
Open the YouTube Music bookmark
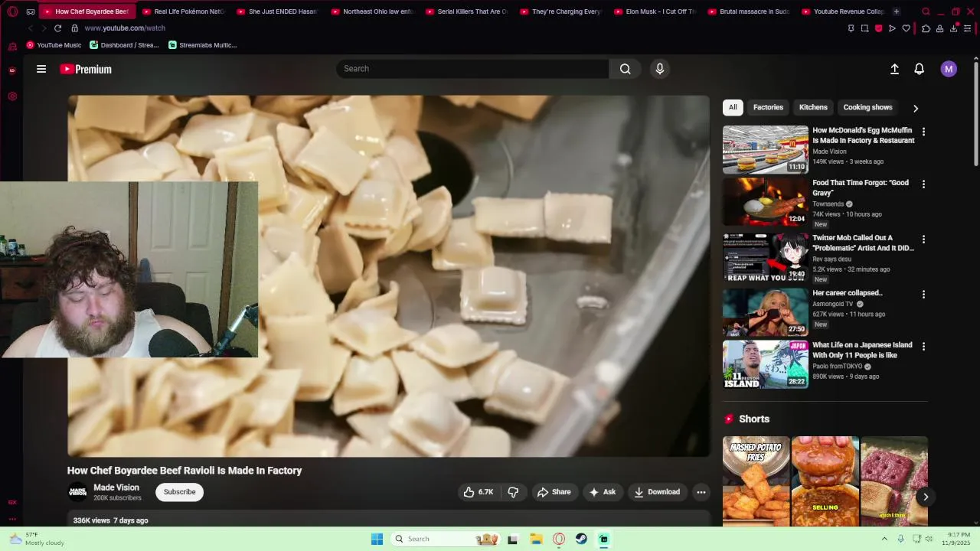(x=54, y=45)
